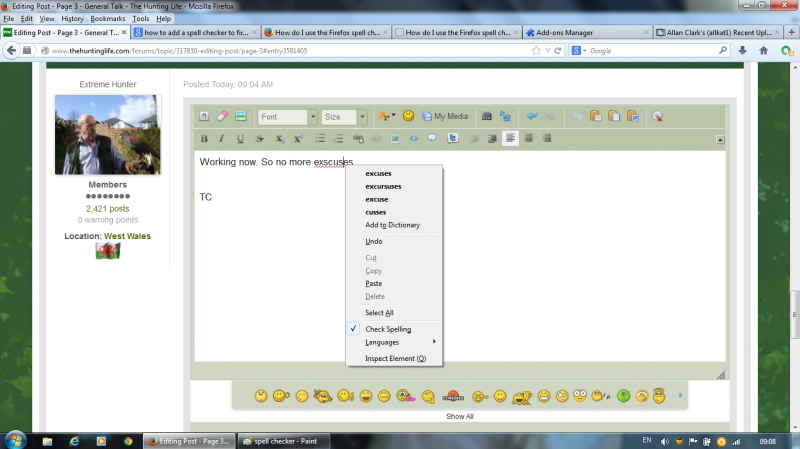
Task: Insert a quote with the speech bubble icon
Action: (x=432, y=138)
